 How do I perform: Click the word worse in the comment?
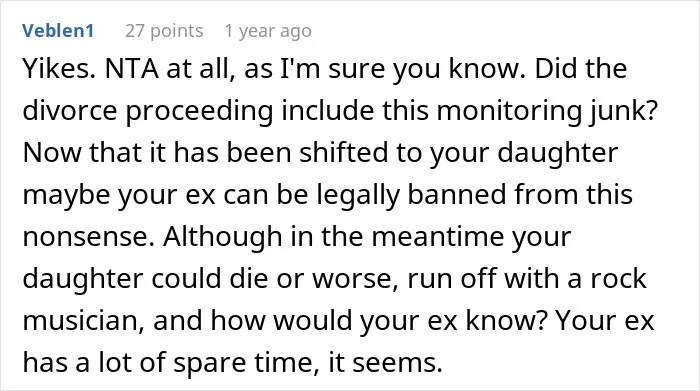click(x=352, y=279)
